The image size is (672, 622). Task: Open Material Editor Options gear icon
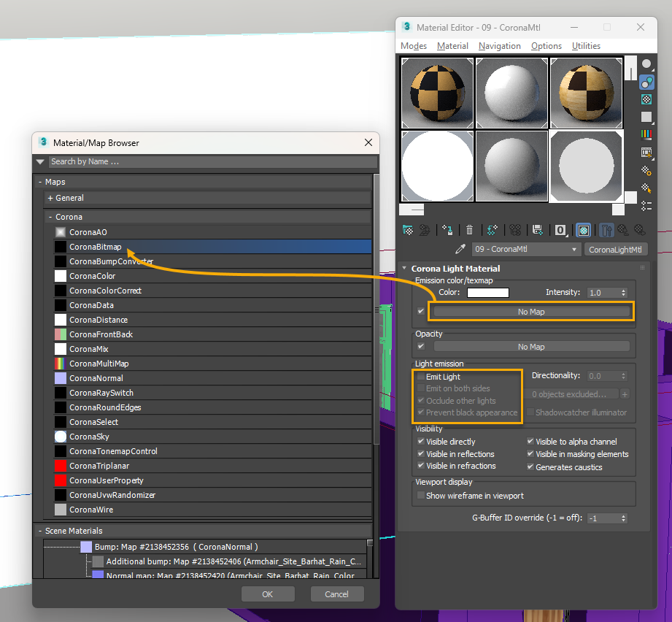[646, 171]
